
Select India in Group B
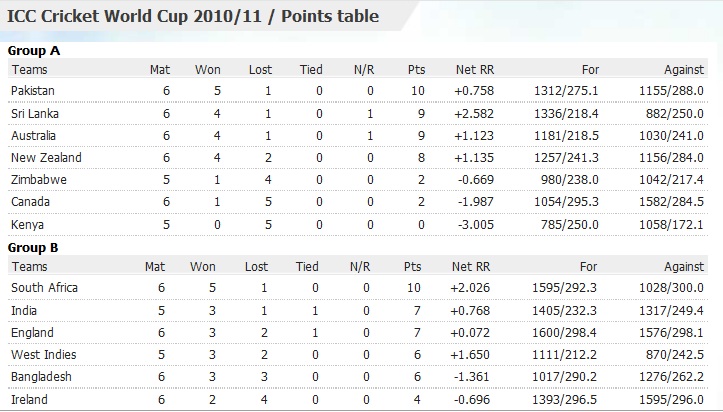[25, 310]
